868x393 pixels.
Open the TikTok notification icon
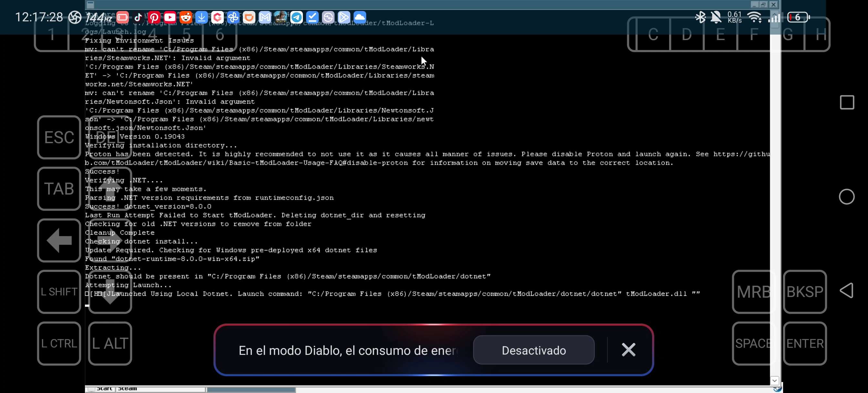click(138, 17)
